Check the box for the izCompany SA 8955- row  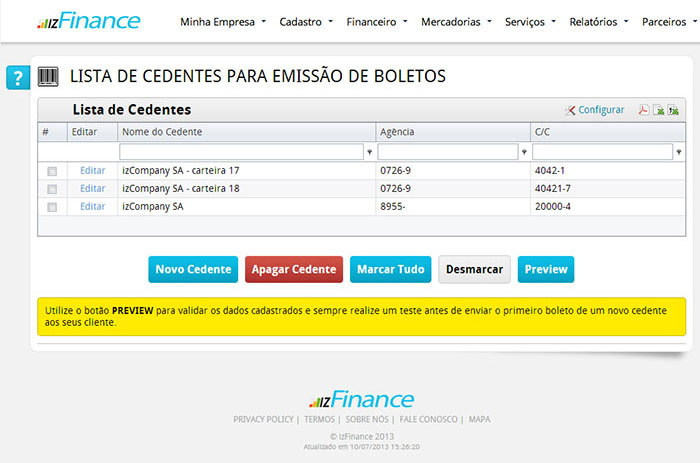click(x=52, y=207)
